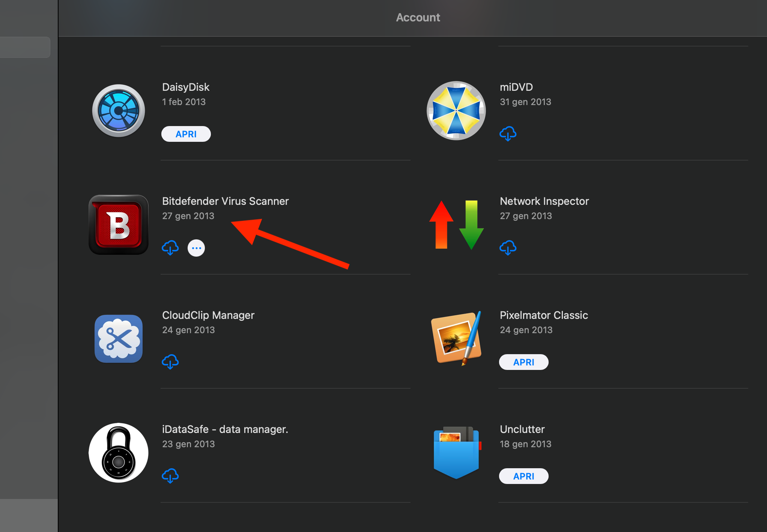Click the Pixelmator Classic app icon
767x532 pixels.
[x=456, y=339]
